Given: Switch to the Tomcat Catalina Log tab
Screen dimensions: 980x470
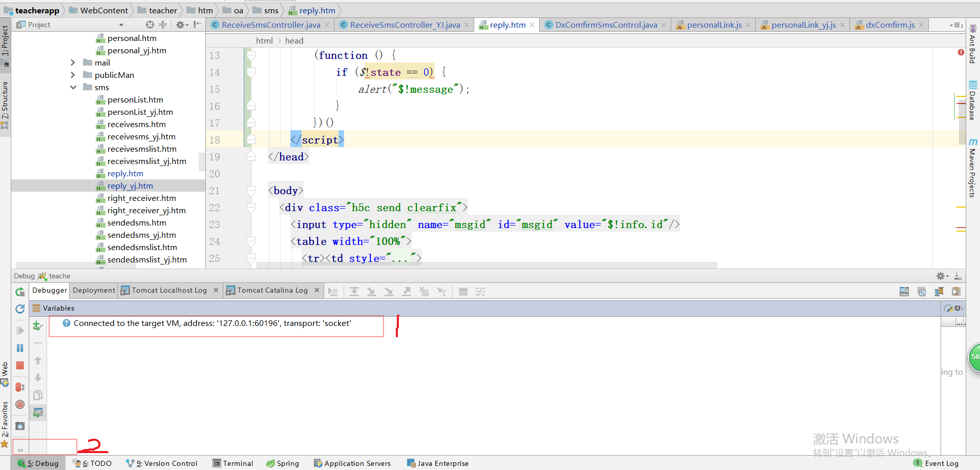Looking at the screenshot, I should tap(272, 290).
